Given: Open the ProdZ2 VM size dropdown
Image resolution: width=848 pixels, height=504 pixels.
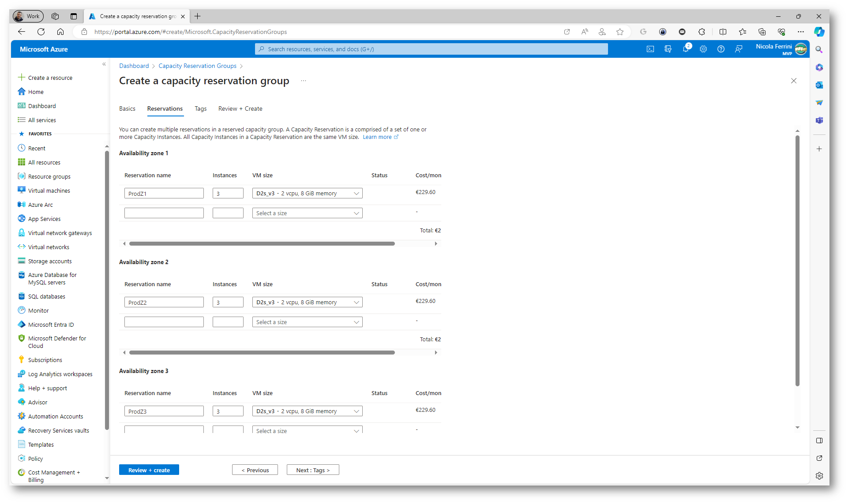Looking at the screenshot, I should pos(308,302).
